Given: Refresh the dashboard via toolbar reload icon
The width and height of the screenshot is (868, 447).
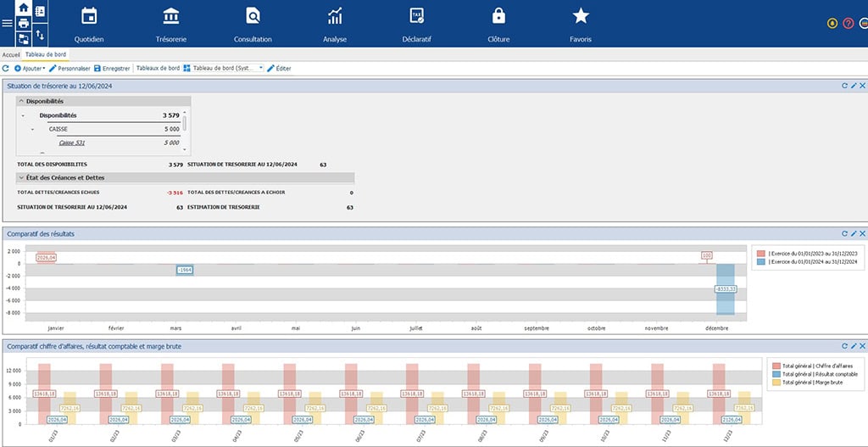Looking at the screenshot, I should [x=6, y=68].
